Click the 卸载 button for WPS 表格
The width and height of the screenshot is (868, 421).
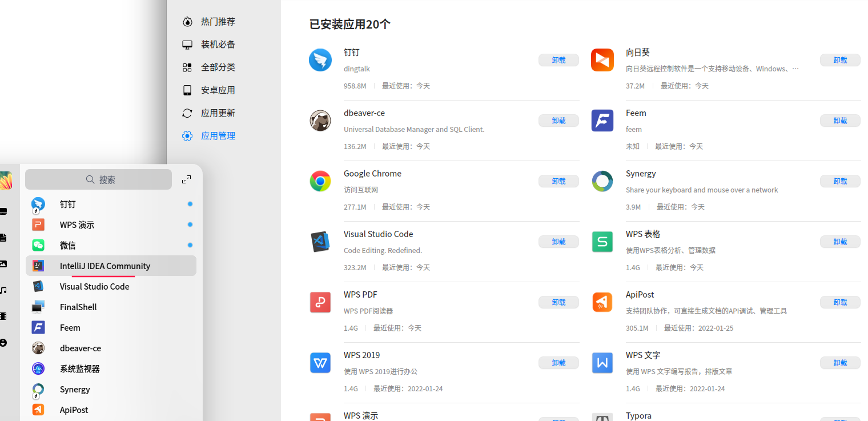coord(840,241)
